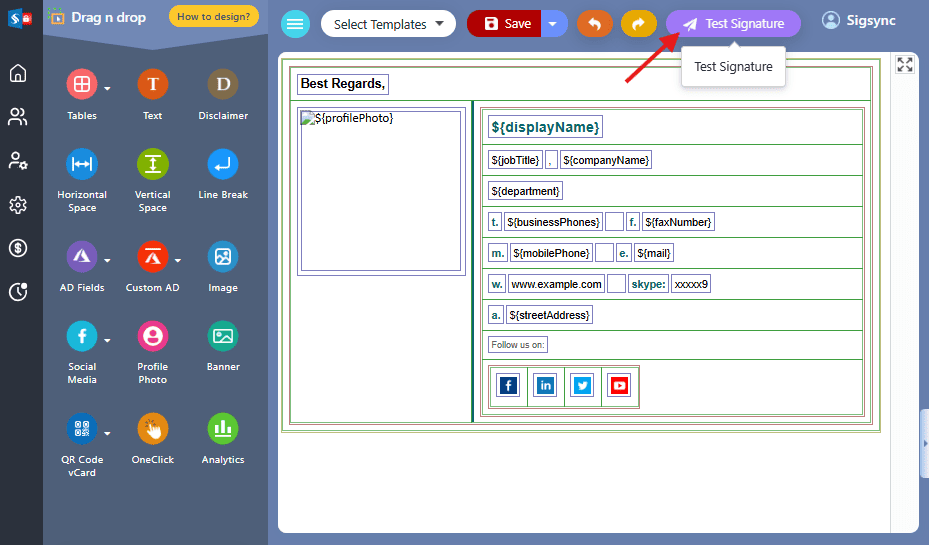Select the ${companyName} field
Screen dimensions: 929x545
pos(606,160)
